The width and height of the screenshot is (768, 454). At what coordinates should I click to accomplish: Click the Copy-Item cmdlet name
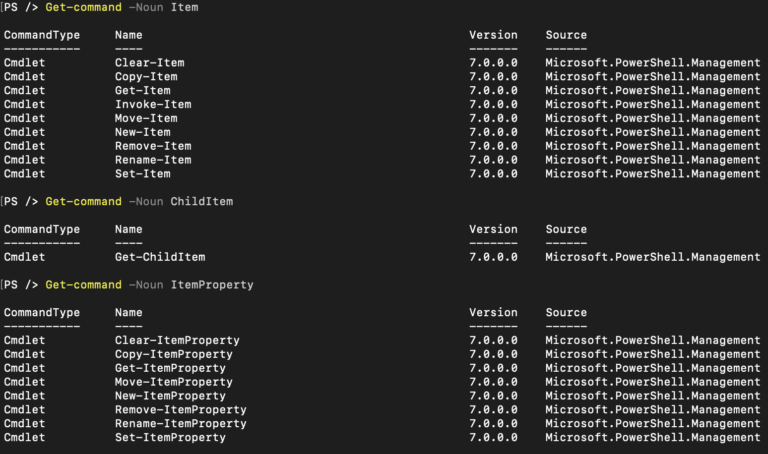[x=146, y=77]
